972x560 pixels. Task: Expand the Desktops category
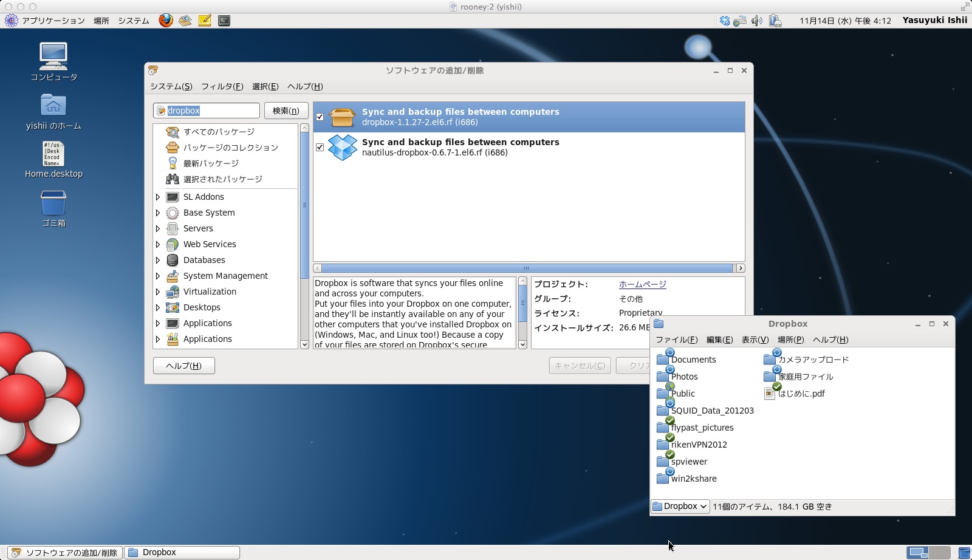(158, 307)
